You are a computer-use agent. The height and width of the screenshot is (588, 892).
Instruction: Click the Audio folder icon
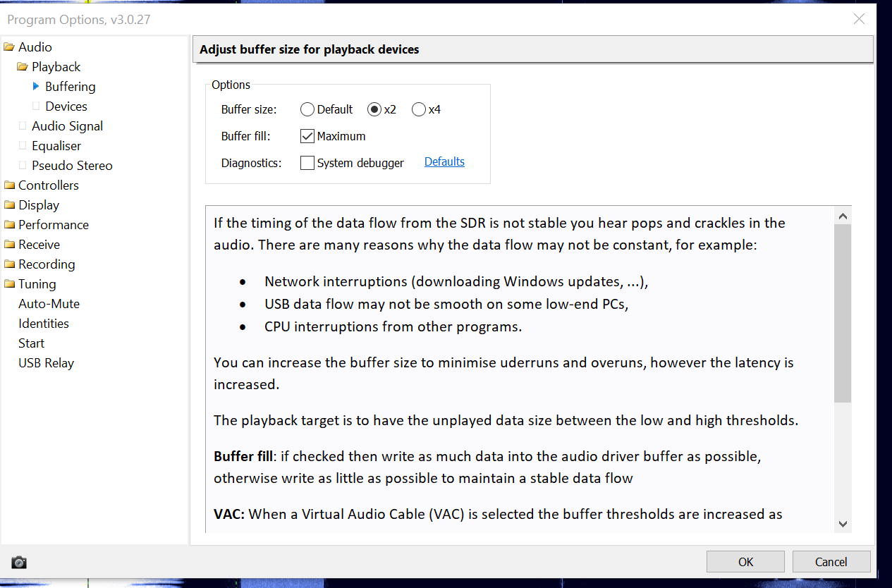[x=9, y=47]
